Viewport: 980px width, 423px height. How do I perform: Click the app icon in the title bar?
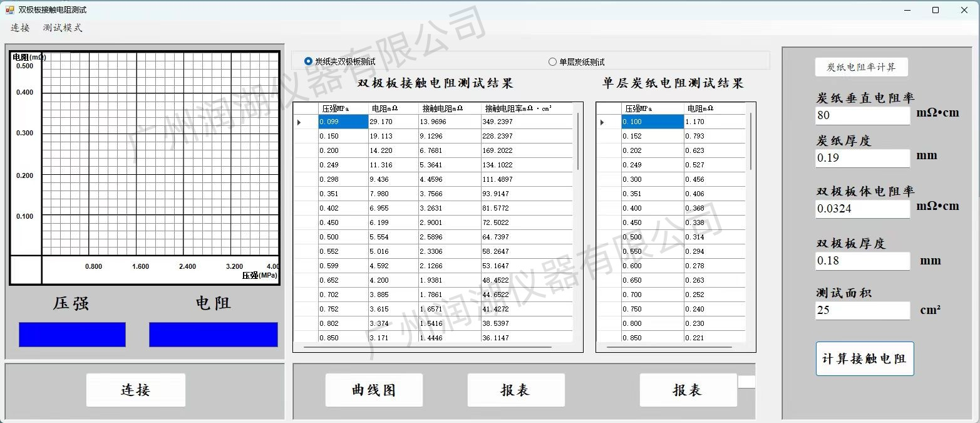click(9, 10)
